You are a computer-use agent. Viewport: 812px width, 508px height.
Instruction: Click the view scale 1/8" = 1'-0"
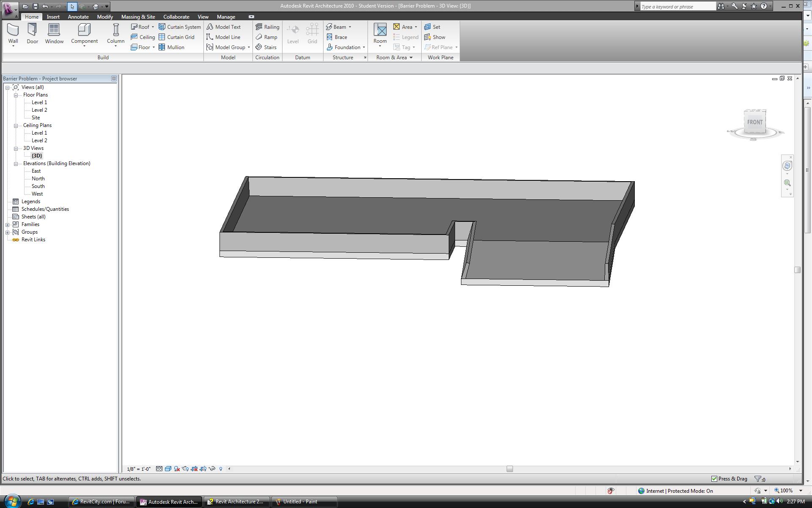(x=139, y=469)
